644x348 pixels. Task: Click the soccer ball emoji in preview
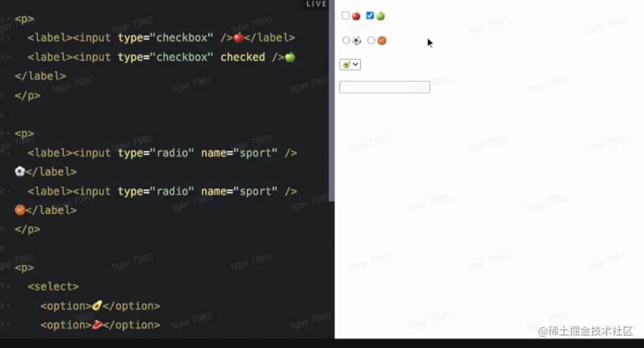[x=357, y=41]
